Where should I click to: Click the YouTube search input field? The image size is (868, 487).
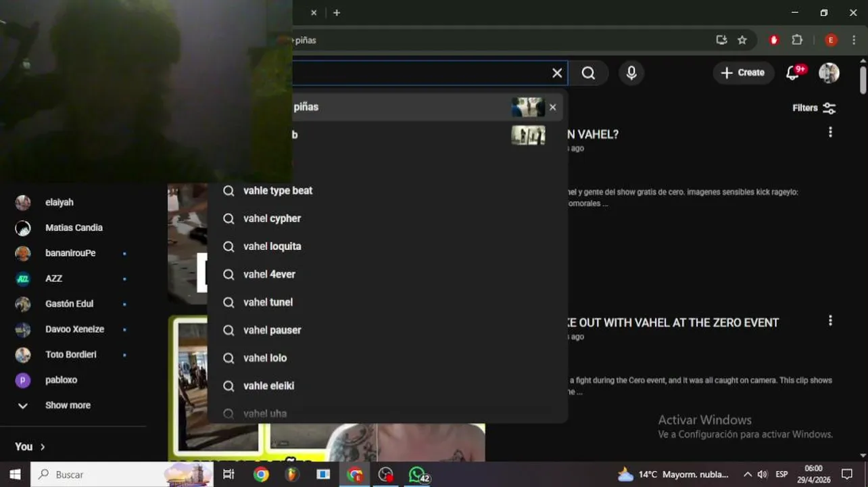(x=419, y=73)
